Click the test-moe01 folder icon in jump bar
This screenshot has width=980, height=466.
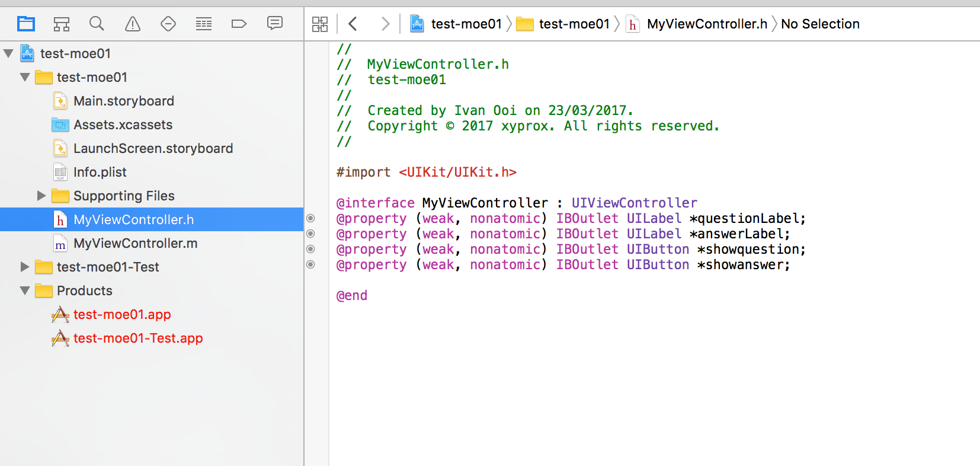pos(525,24)
